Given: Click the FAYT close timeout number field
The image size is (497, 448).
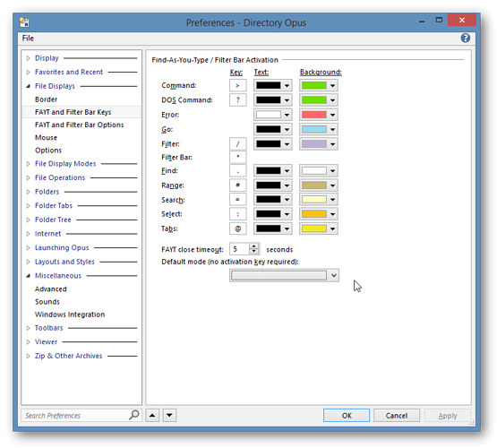Looking at the screenshot, I should (240, 249).
